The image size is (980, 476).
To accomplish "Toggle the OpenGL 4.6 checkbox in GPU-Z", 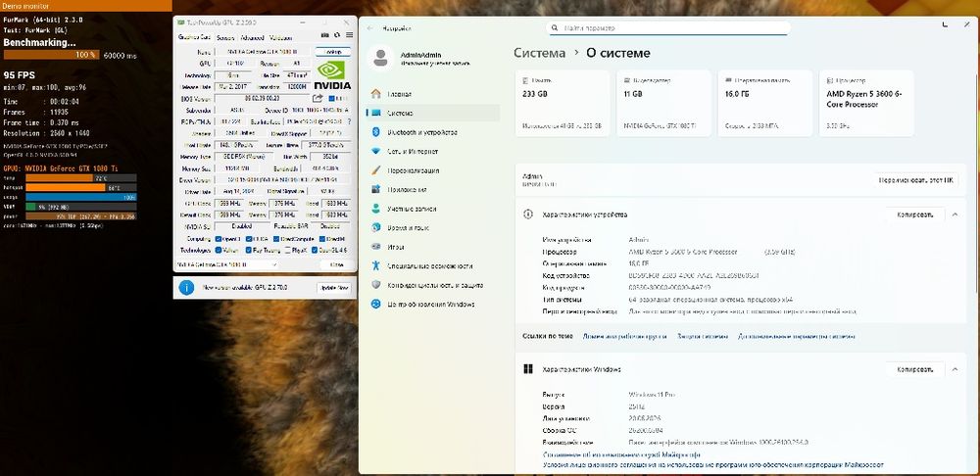I will point(315,250).
